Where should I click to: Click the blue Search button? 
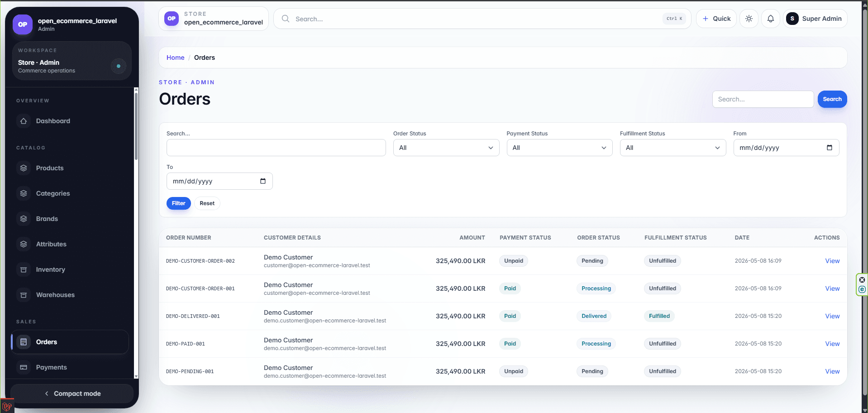tap(832, 99)
